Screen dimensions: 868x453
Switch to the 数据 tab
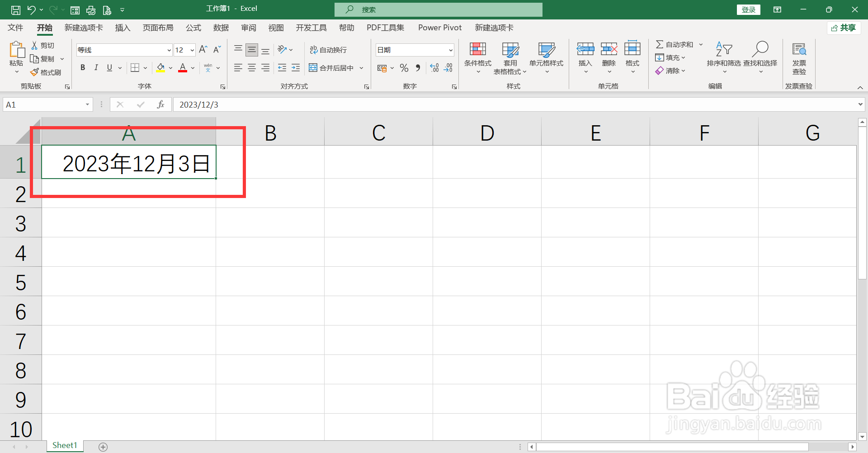(x=221, y=28)
